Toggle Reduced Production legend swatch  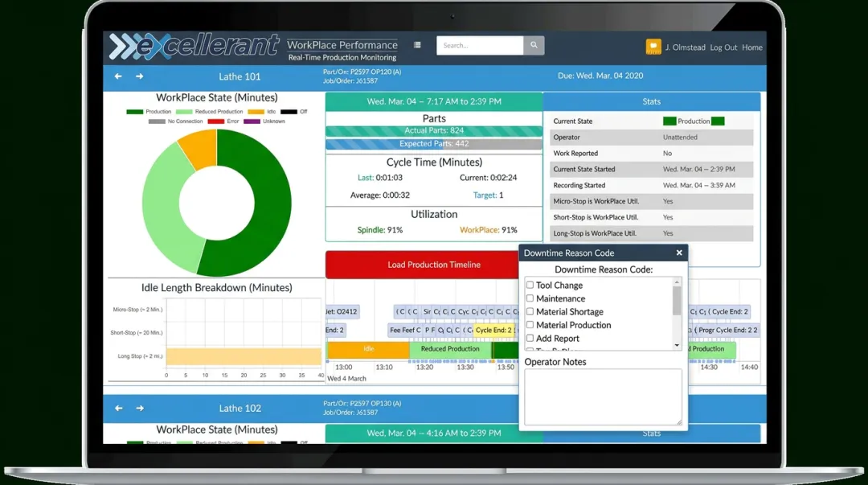click(x=184, y=112)
